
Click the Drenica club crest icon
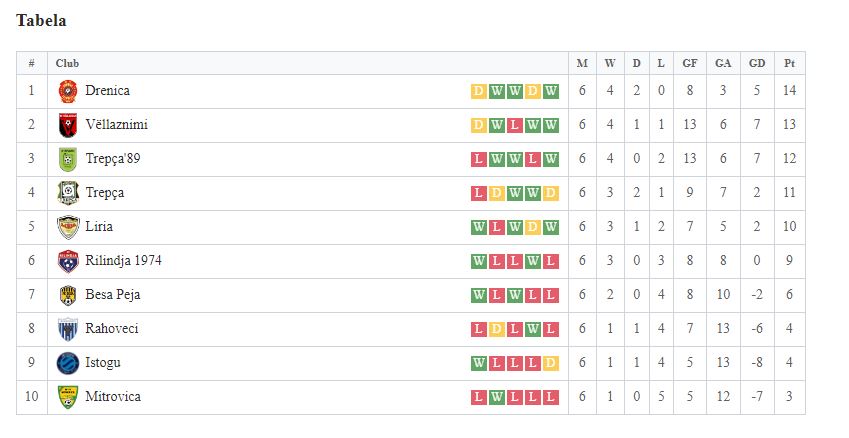pyautogui.click(x=68, y=91)
